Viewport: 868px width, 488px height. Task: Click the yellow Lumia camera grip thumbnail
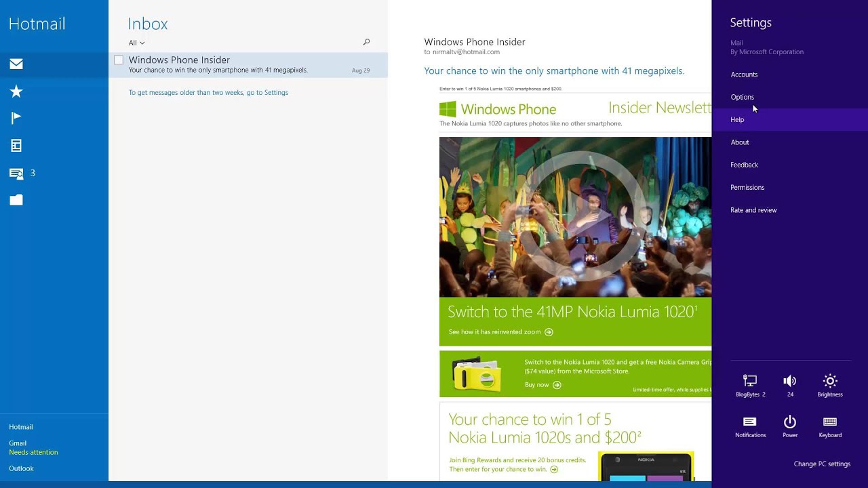tap(477, 373)
